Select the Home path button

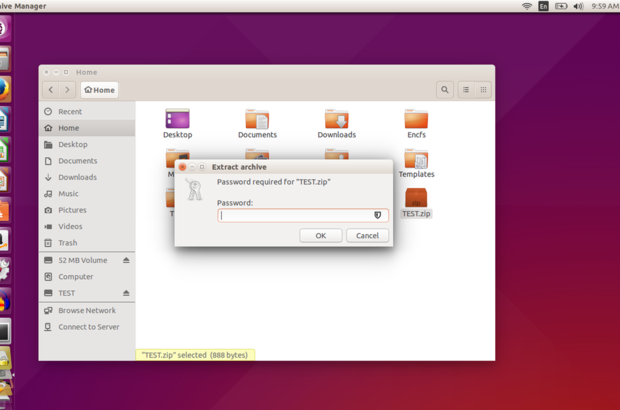click(100, 90)
